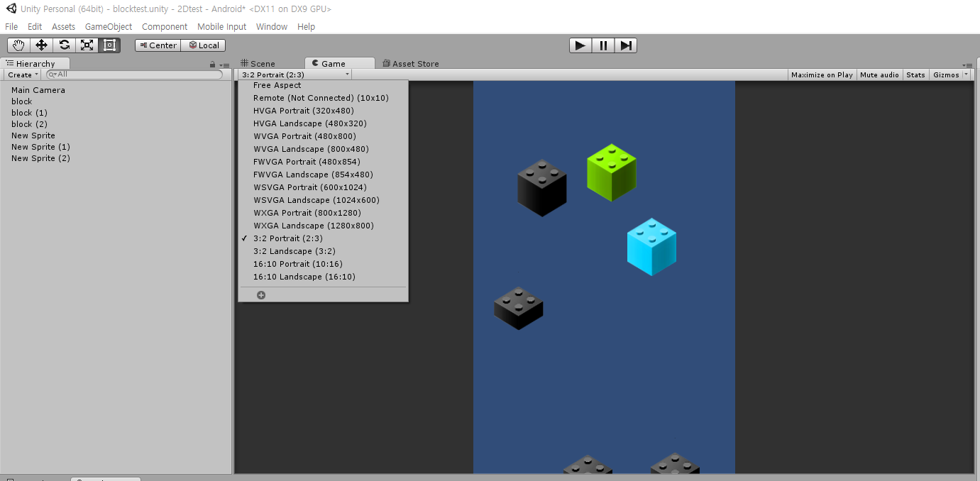Choose 16:10 Portrait (10:16)
The image size is (980, 481).
click(x=323, y=264)
